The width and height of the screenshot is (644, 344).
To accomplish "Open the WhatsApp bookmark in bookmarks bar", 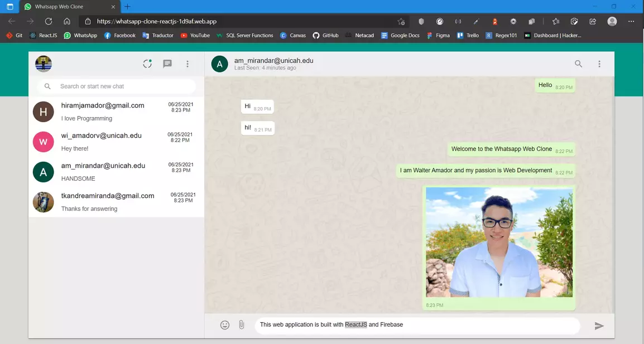I will (x=80, y=35).
